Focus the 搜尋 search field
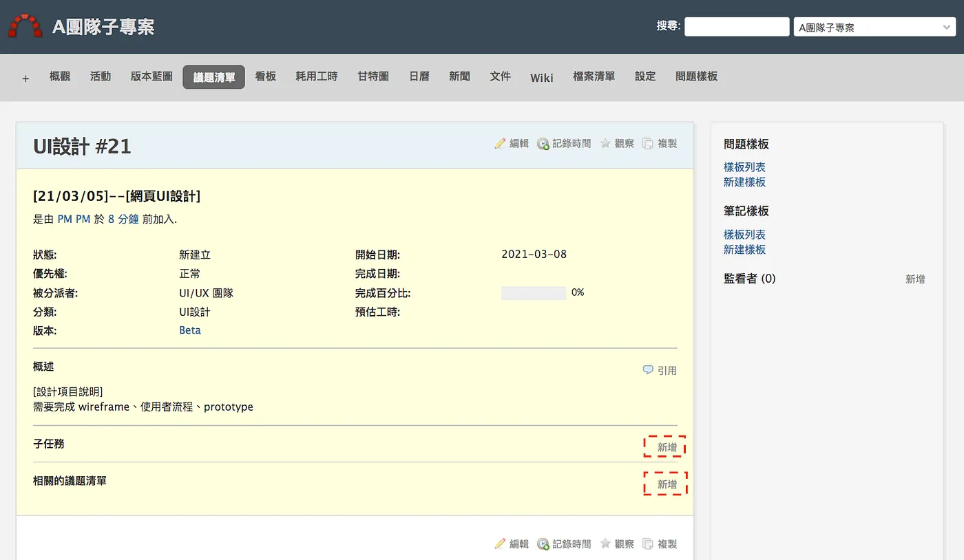Image resolution: width=964 pixels, height=560 pixels. (x=737, y=27)
